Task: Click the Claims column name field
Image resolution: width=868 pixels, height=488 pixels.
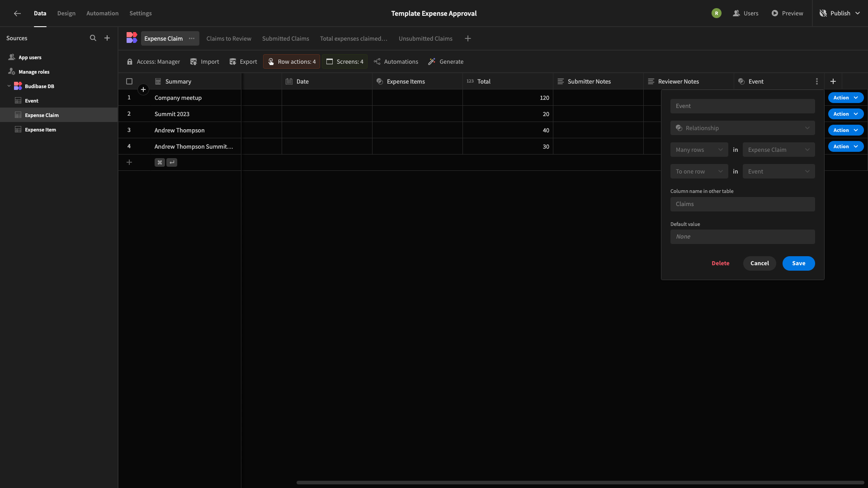Action: coord(742,204)
